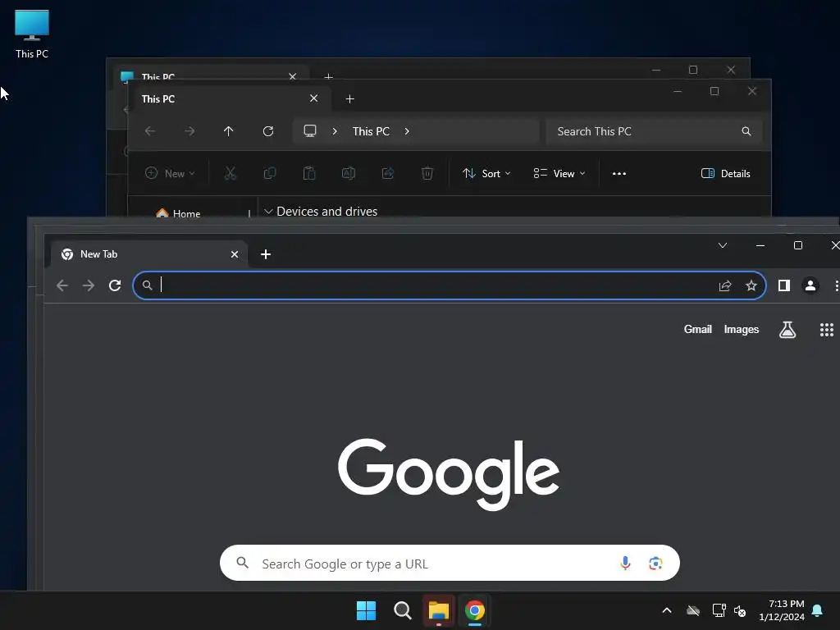840x630 pixels.
Task: Click muted volume tray icon
Action: click(x=740, y=610)
